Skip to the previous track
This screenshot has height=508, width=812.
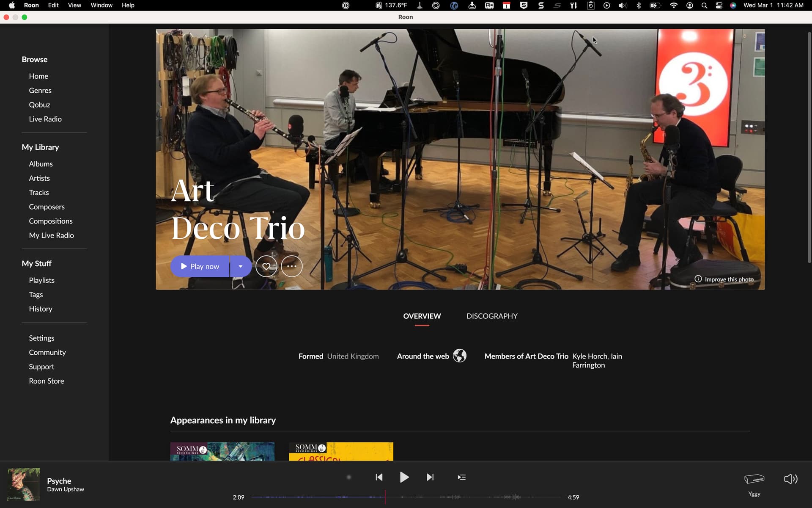coord(379,477)
